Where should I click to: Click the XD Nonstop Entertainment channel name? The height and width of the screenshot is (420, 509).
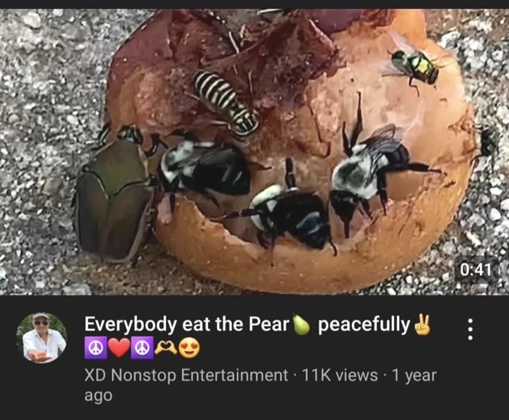[186, 375]
